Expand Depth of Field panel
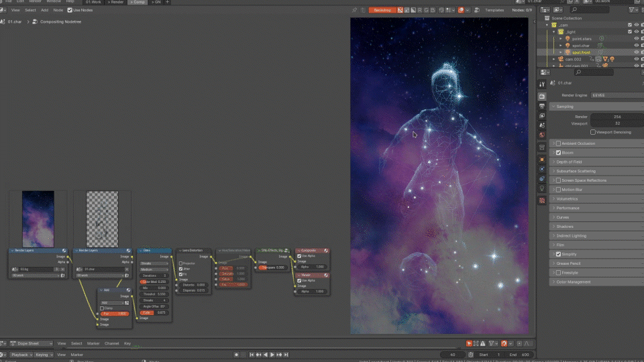644x362 pixels. 596,162
